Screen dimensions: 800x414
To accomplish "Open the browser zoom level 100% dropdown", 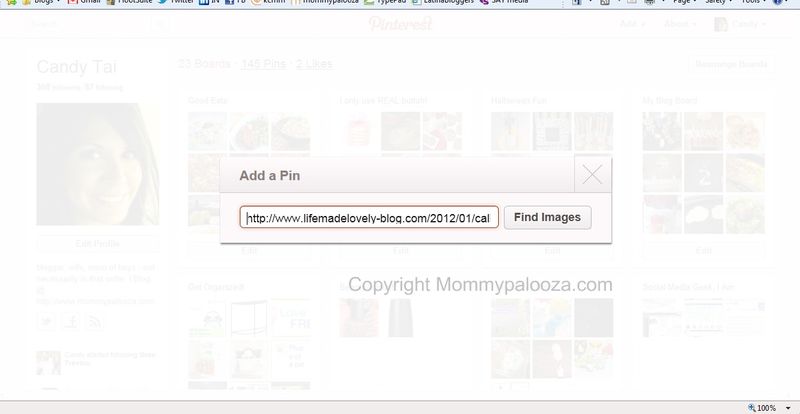I will coord(769,408).
